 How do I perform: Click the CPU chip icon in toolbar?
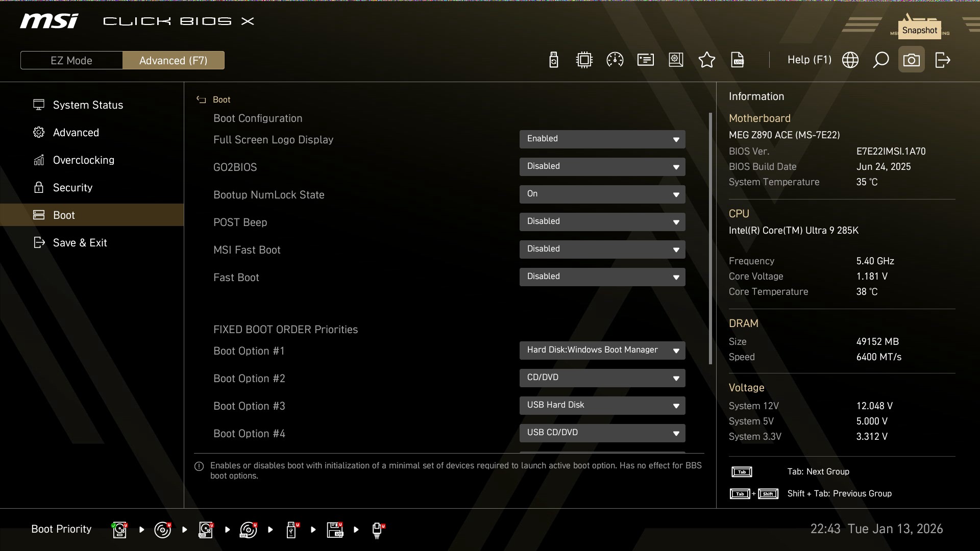tap(584, 60)
